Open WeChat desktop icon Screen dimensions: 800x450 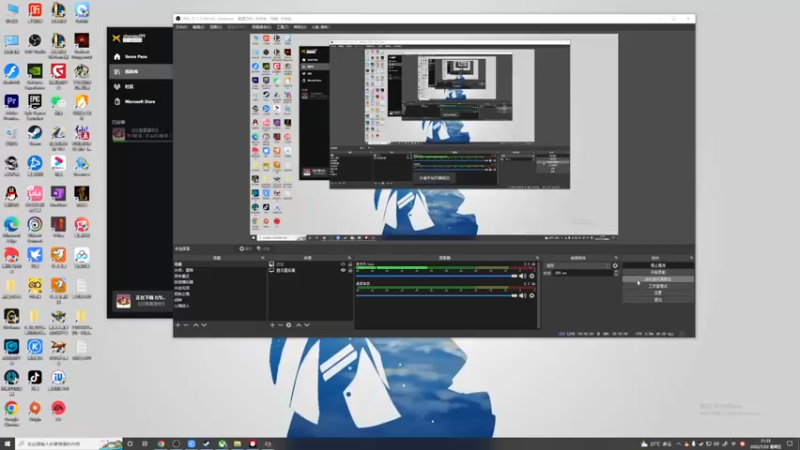coord(58,105)
